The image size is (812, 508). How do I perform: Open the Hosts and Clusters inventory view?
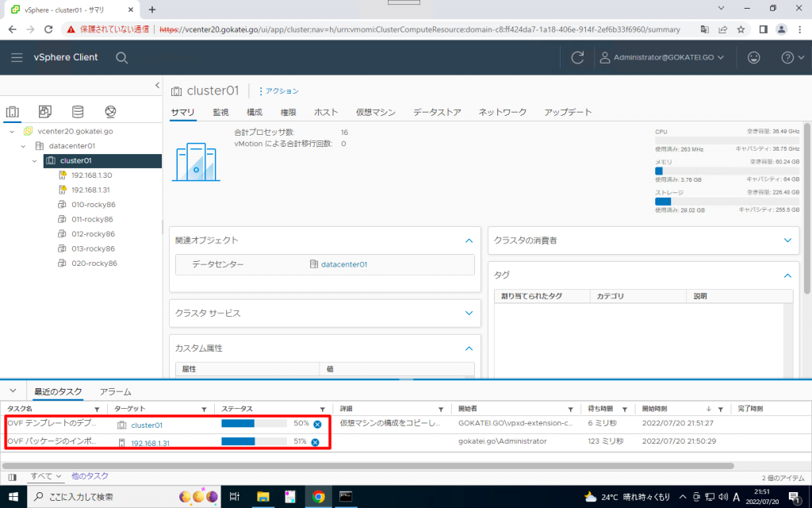(13, 112)
